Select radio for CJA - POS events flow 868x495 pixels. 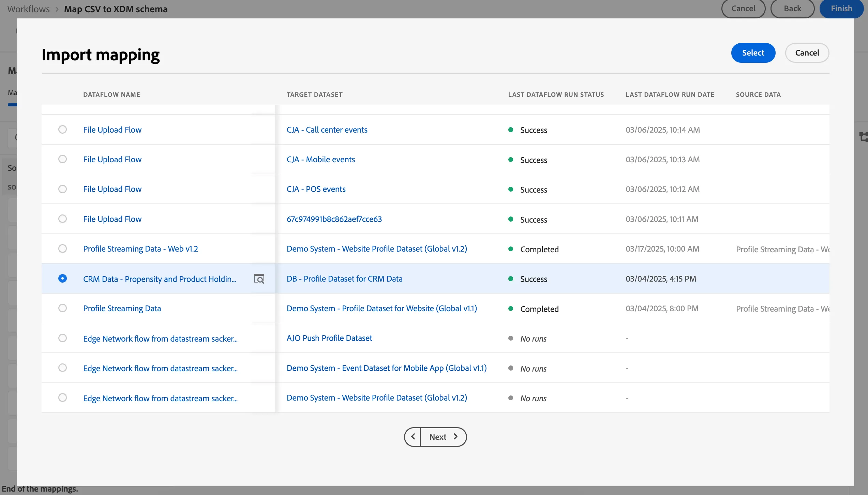[62, 189]
